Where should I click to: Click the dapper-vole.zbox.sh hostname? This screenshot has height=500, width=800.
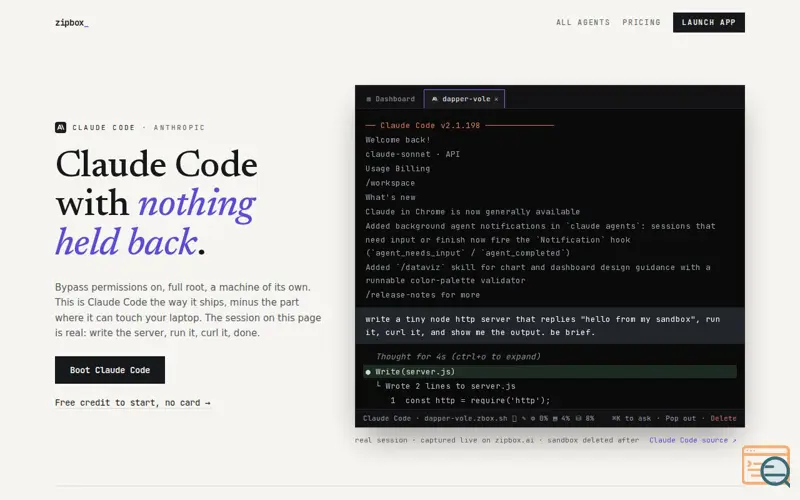pyautogui.click(x=465, y=418)
